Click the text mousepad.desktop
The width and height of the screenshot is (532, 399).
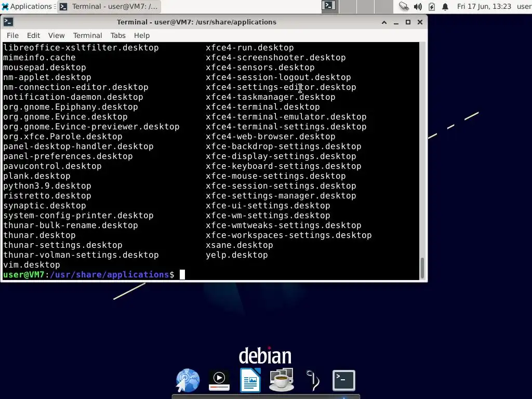pyautogui.click(x=45, y=67)
